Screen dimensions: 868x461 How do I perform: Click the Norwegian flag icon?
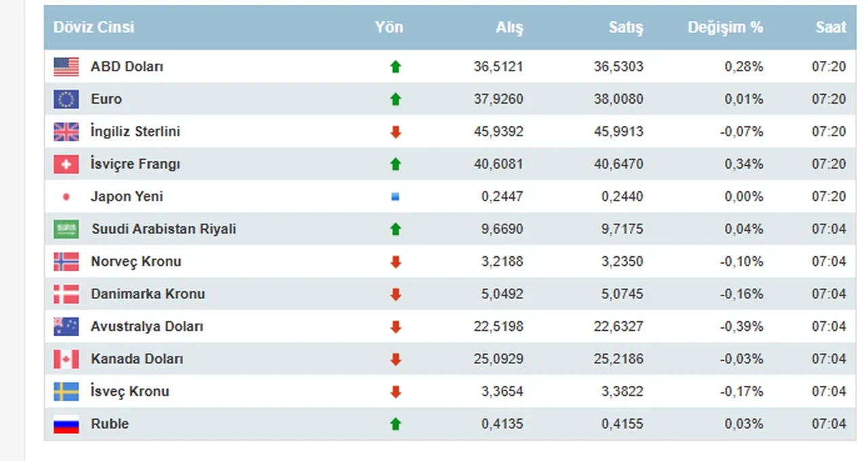click(66, 262)
